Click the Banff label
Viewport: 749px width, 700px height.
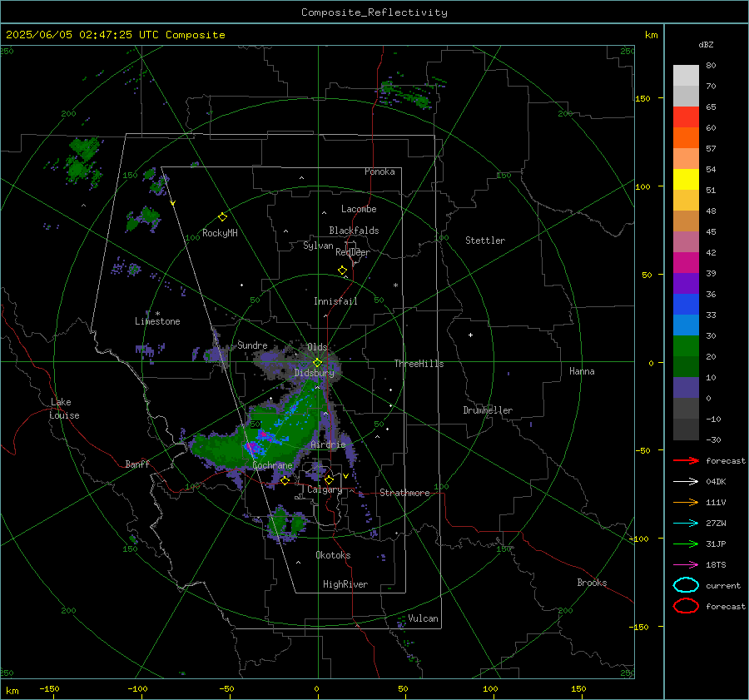click(137, 464)
